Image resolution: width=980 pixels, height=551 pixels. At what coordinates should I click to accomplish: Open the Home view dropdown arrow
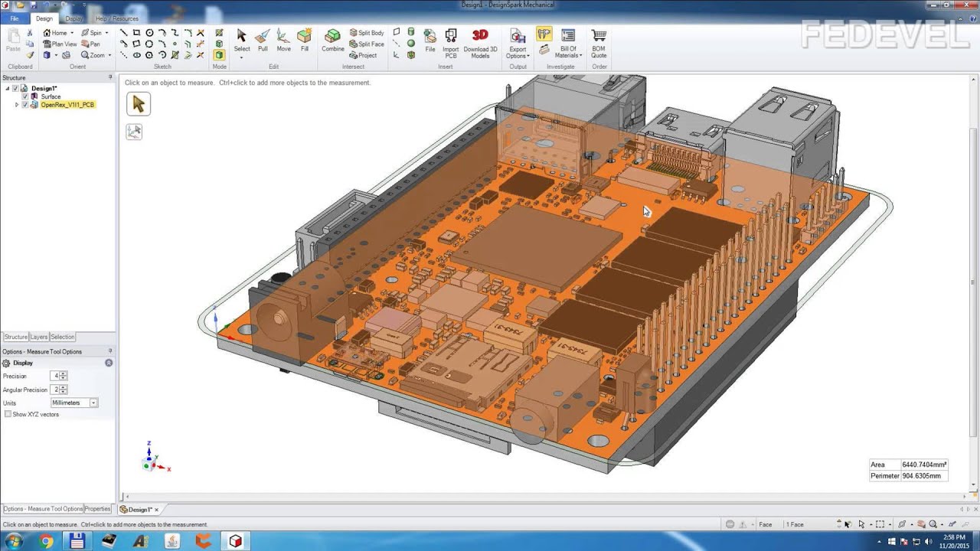coord(72,33)
